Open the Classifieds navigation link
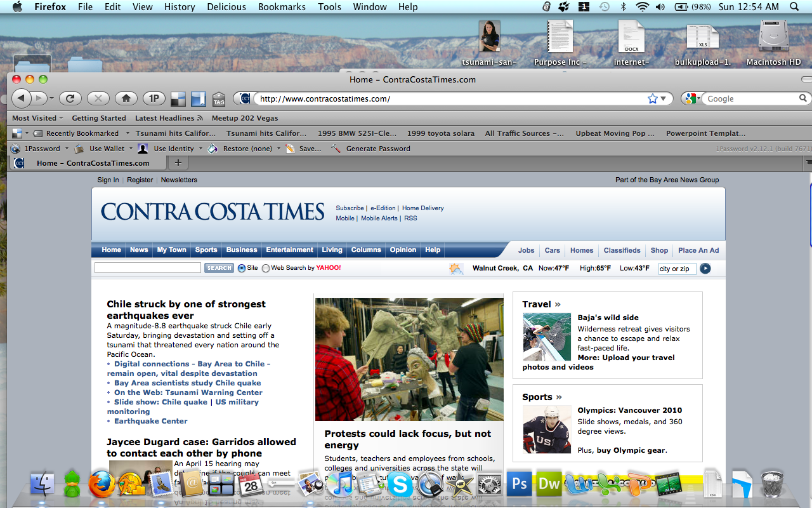This screenshot has width=812, height=508. 622,250
